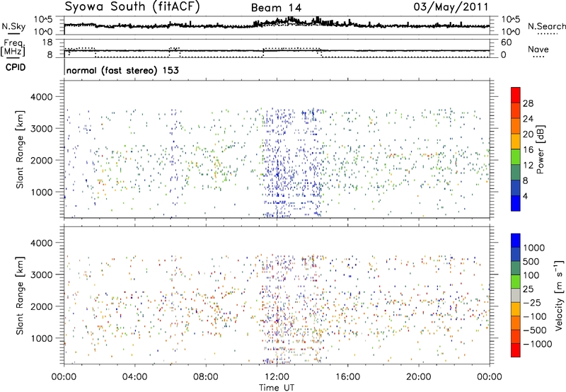Screen dimensions: 566x392
Task: Click the Power colorbar value '28'
Action: 528,103
